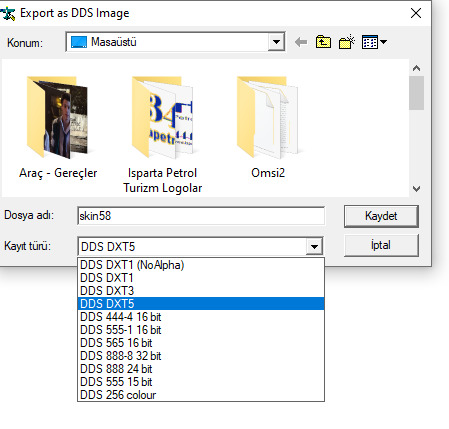This screenshot has width=449, height=429.
Task: Collapse the Kayıt türü dropdown arrow
Action: 314,247
